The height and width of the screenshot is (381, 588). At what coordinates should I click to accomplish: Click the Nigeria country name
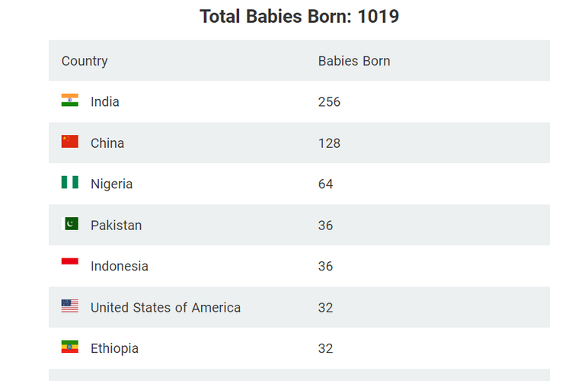[x=111, y=184]
